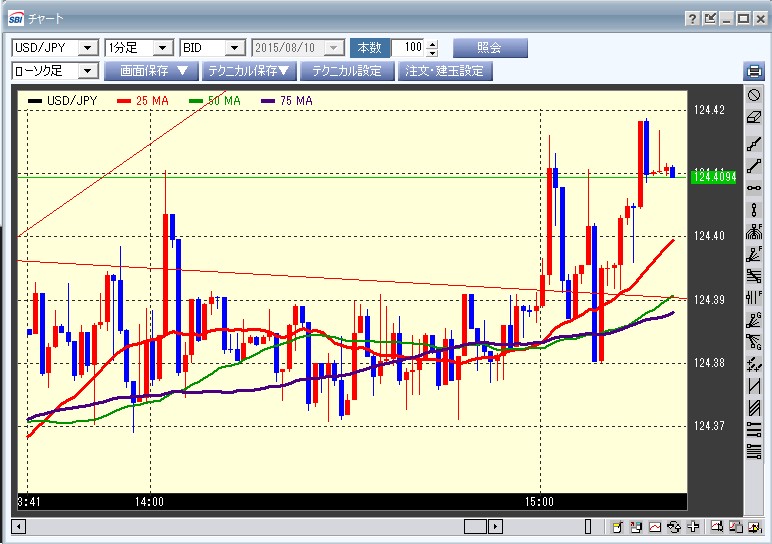Select the Fibonacci fan tool
Image resolution: width=772 pixels, height=544 pixels.
(754, 254)
